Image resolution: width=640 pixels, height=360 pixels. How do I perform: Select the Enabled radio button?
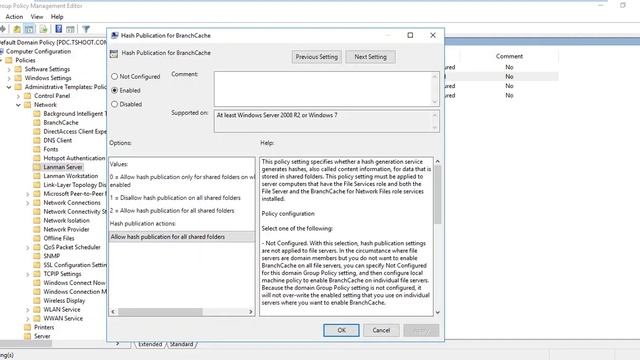tap(115, 90)
